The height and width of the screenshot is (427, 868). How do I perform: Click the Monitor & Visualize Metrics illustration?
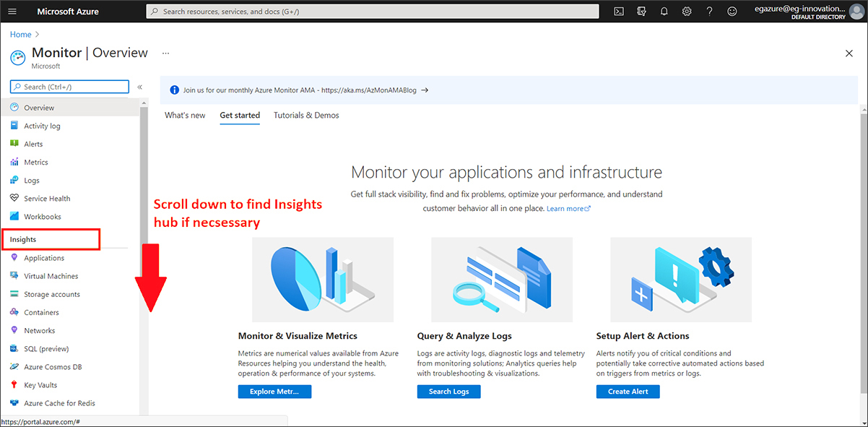click(323, 280)
